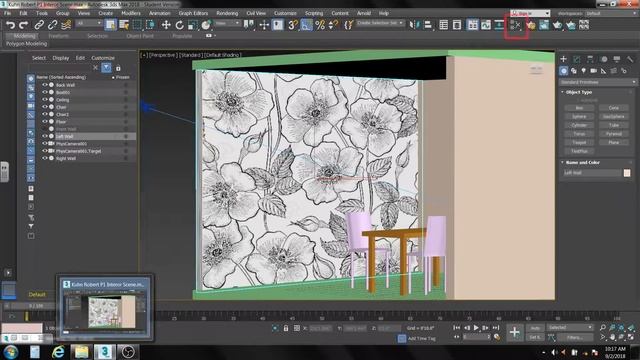Activate the Select and Scale tool

click(193, 25)
